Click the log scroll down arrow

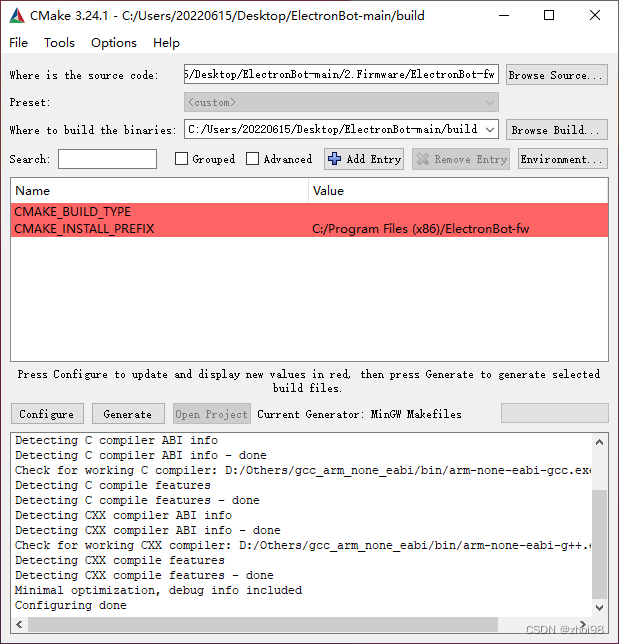click(x=599, y=607)
